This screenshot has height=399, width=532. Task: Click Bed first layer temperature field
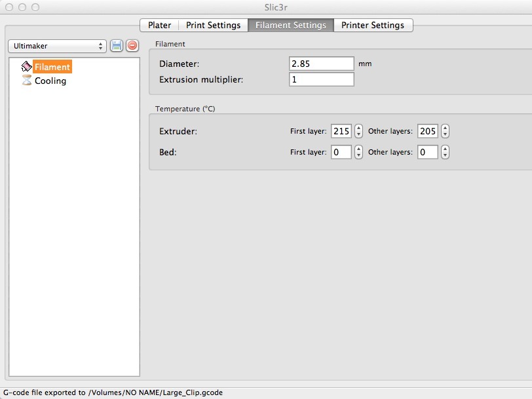pos(341,152)
